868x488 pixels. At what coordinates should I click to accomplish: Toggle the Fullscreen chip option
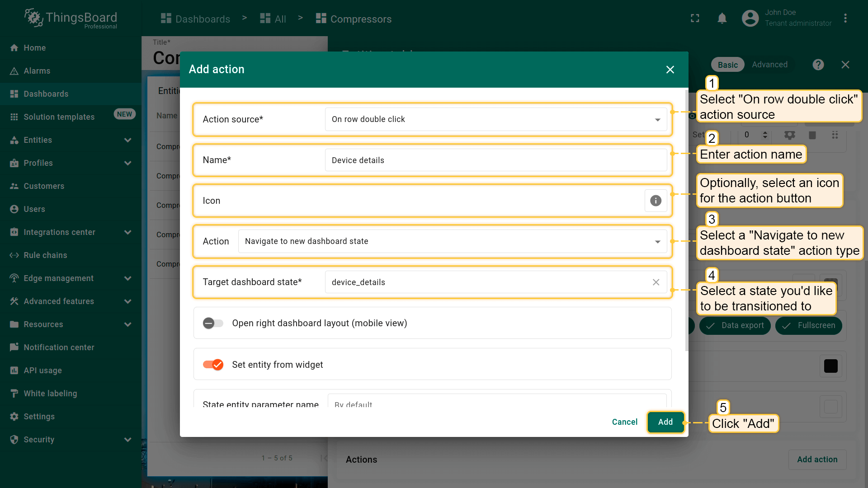click(808, 325)
